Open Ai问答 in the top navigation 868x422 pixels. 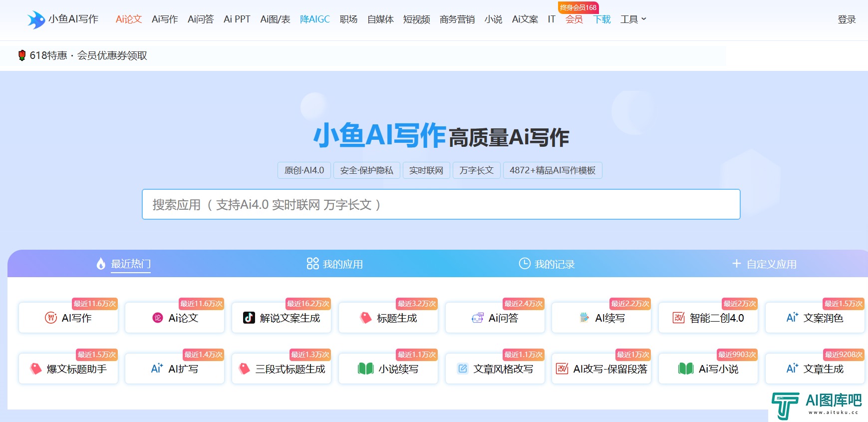201,19
